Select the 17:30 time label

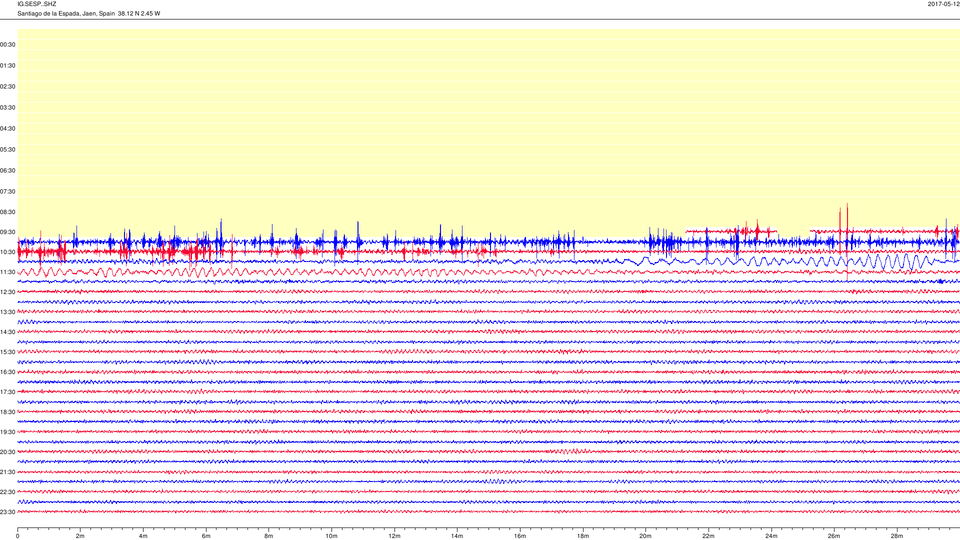[8, 392]
